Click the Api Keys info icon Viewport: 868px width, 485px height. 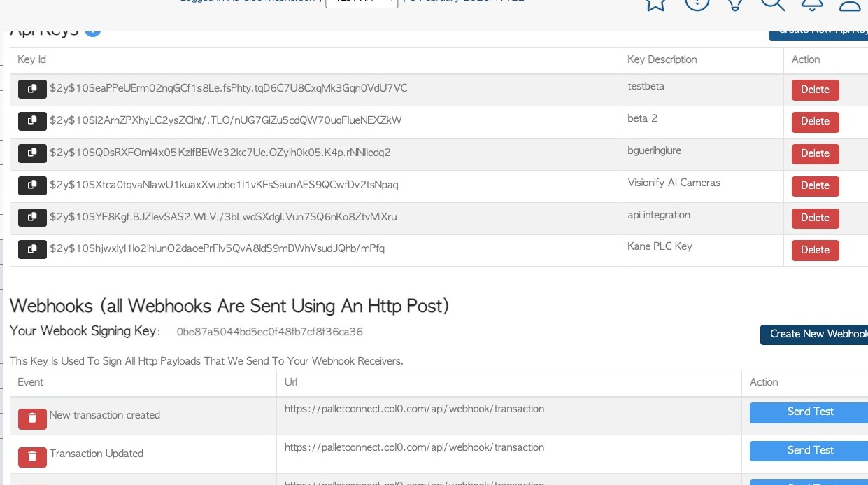tap(92, 31)
